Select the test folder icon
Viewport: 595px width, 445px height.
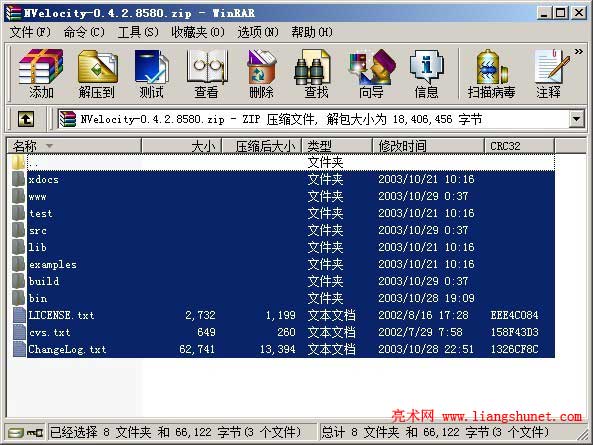[x=19, y=213]
